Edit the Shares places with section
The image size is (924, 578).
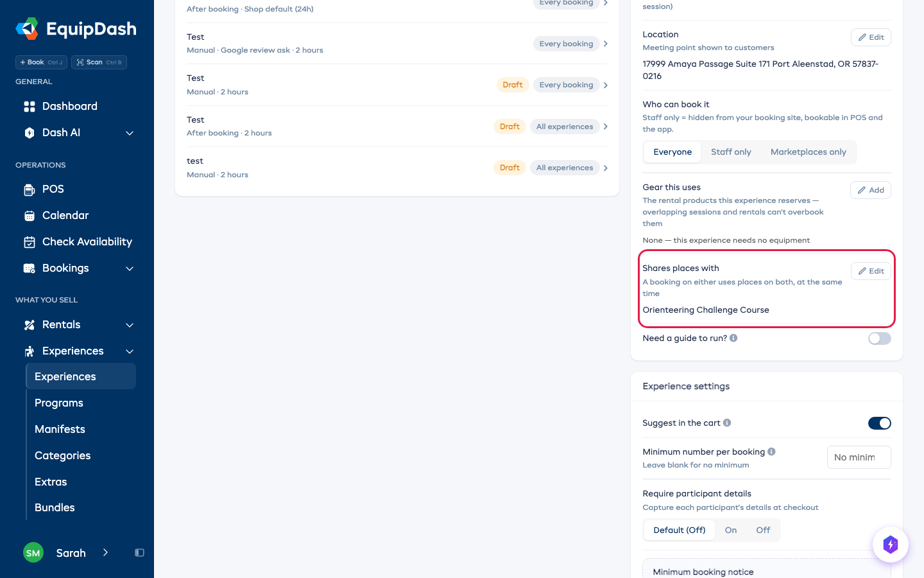(x=871, y=271)
